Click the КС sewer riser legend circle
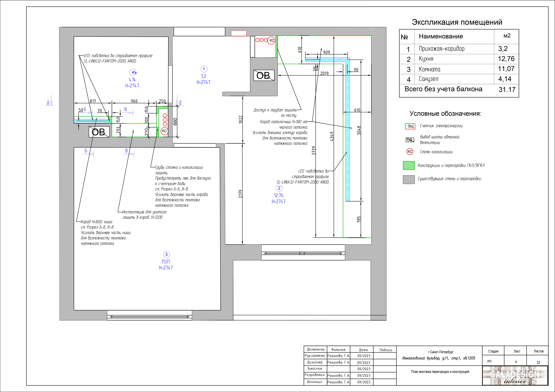 (x=410, y=152)
